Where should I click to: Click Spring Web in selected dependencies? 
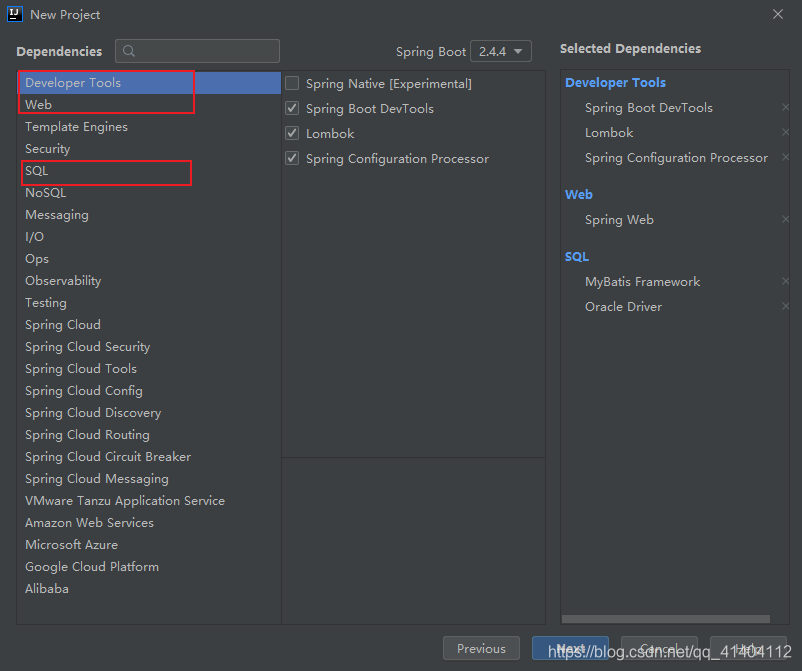[x=619, y=219]
